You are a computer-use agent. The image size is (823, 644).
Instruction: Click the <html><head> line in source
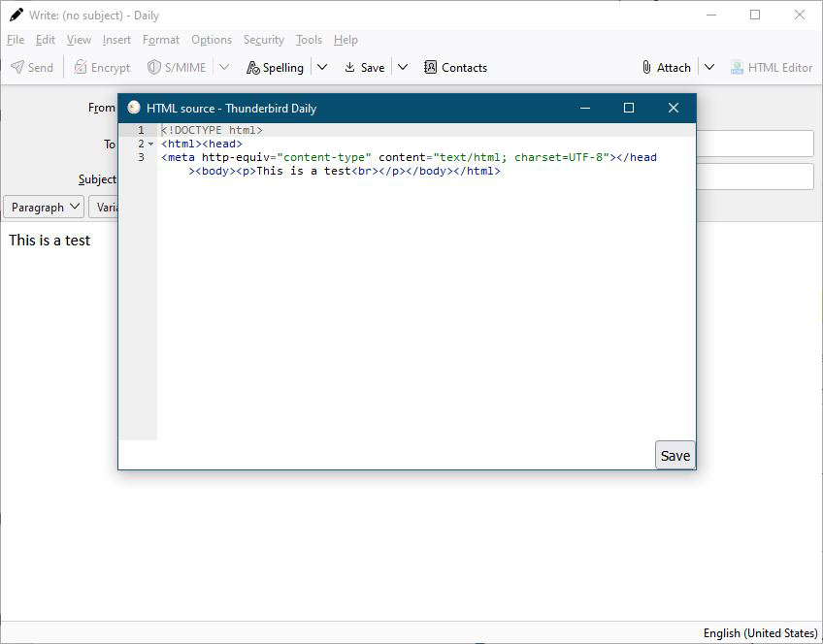[x=202, y=144]
